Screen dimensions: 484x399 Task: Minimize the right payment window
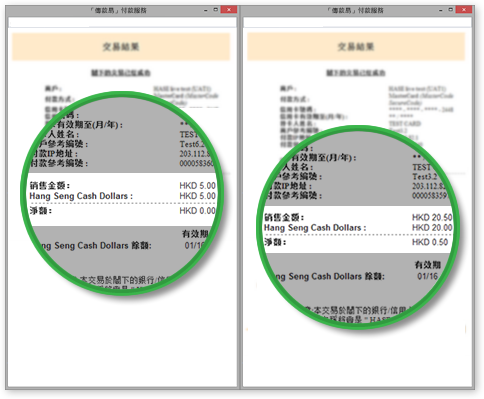tap(441, 10)
